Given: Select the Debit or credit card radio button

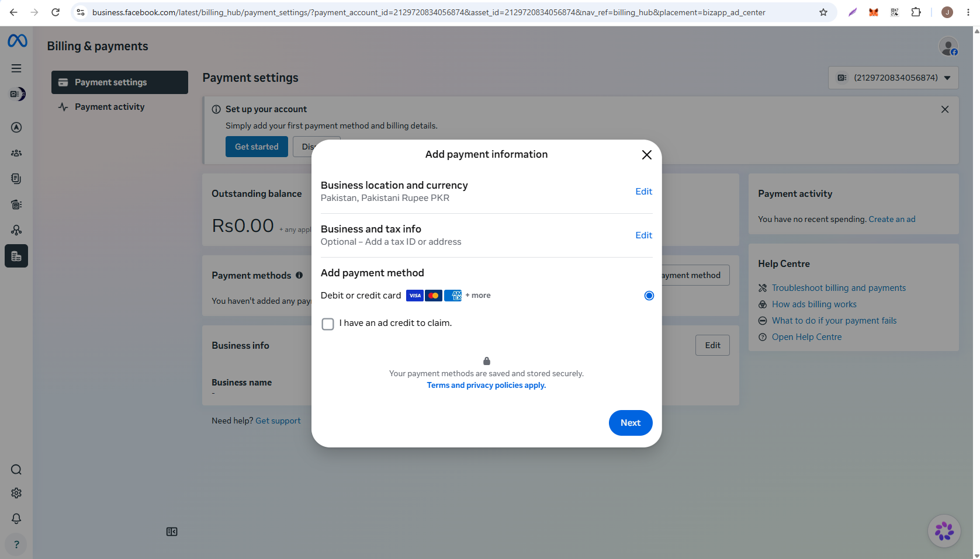Looking at the screenshot, I should point(649,296).
